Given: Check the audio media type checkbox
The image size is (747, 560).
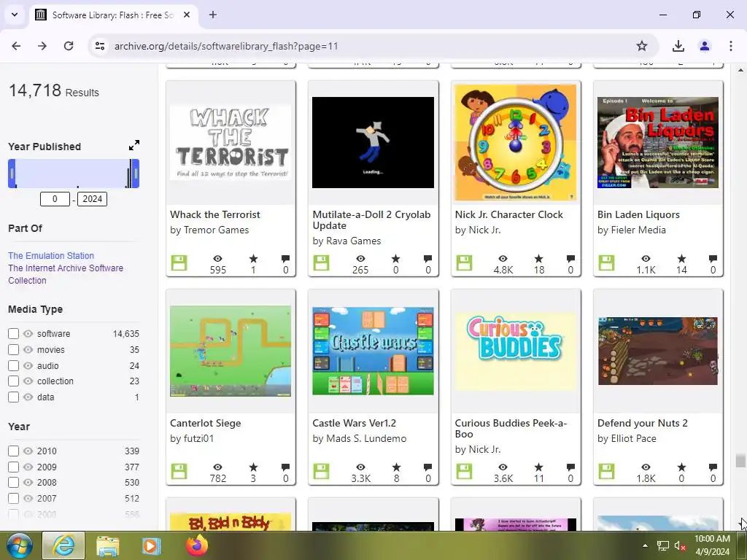Looking at the screenshot, I should coord(13,366).
